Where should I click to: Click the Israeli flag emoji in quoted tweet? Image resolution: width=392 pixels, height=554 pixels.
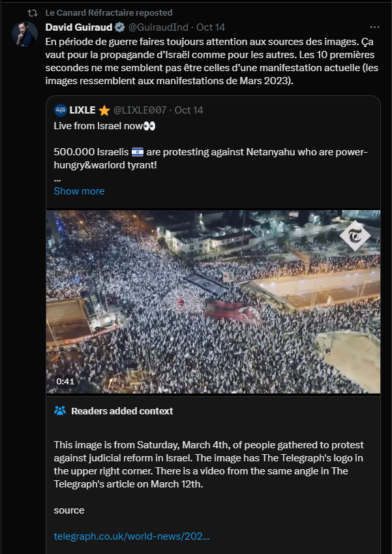[x=137, y=152]
